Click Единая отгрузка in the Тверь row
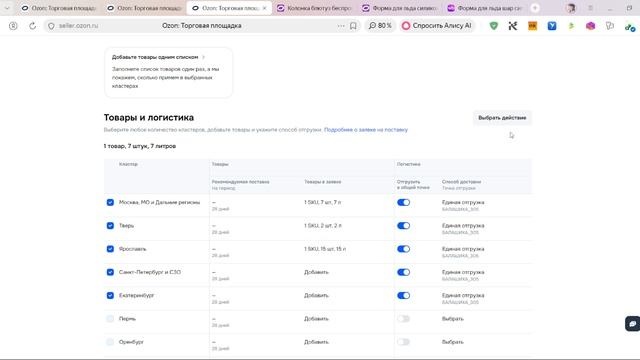Image resolution: width=640 pixels, height=360 pixels. click(x=463, y=226)
